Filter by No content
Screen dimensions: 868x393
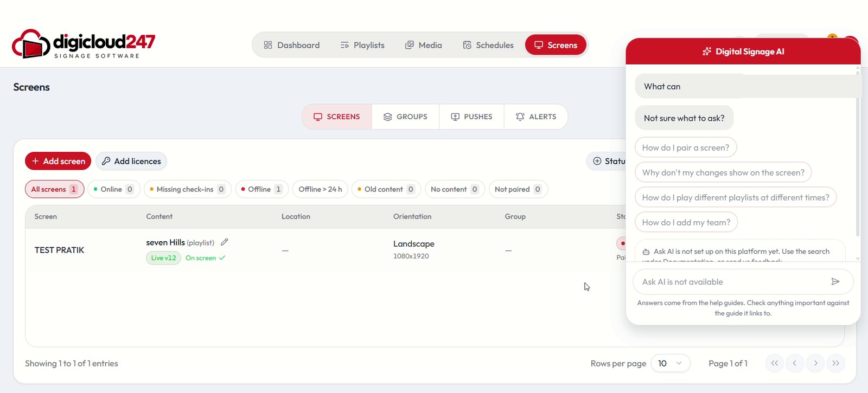(x=455, y=189)
